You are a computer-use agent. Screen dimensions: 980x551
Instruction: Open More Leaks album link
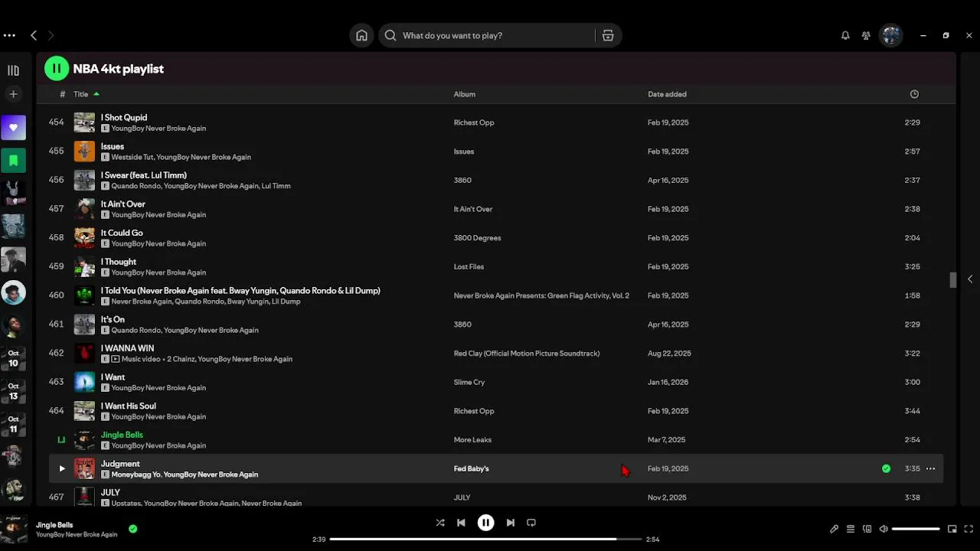472,440
